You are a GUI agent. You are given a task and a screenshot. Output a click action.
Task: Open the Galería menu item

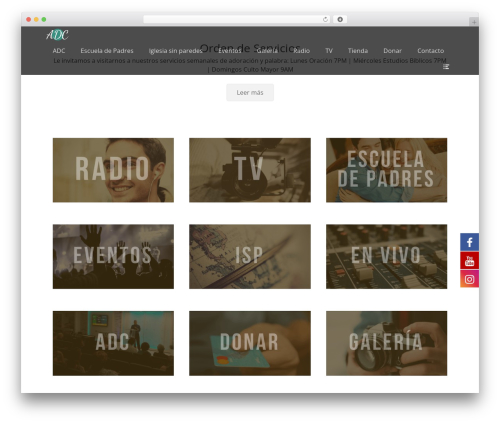(267, 51)
